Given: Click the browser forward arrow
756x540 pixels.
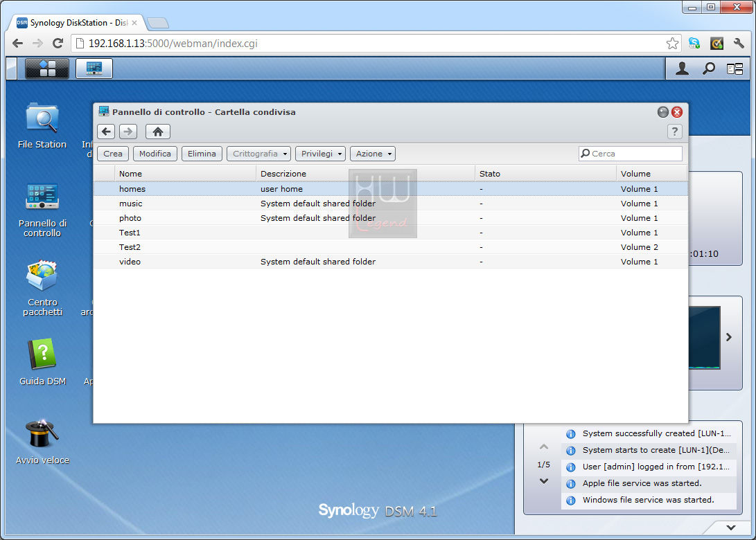Looking at the screenshot, I should [x=37, y=44].
